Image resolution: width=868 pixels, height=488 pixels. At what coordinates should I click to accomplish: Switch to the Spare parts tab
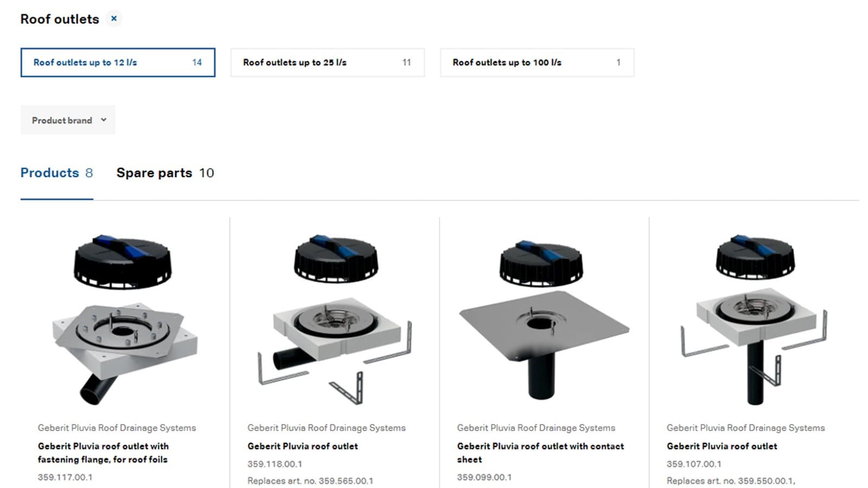point(165,173)
